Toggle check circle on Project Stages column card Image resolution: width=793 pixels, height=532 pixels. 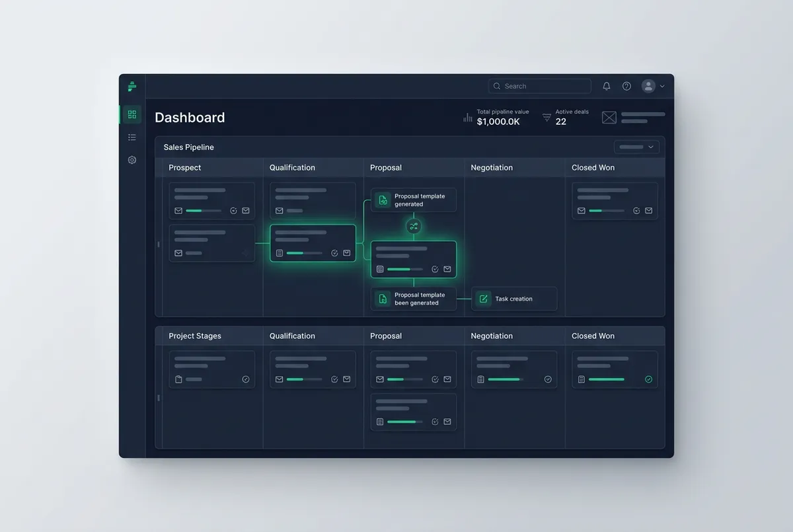pyautogui.click(x=246, y=379)
